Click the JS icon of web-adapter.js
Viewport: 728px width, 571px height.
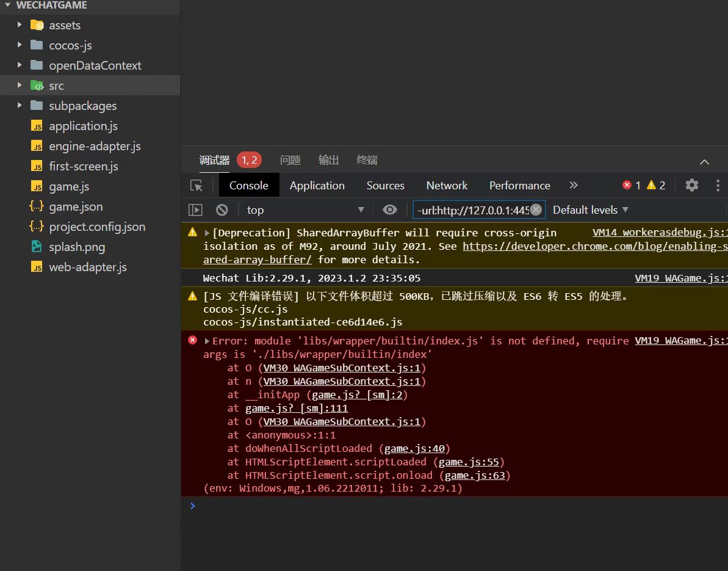coord(37,267)
